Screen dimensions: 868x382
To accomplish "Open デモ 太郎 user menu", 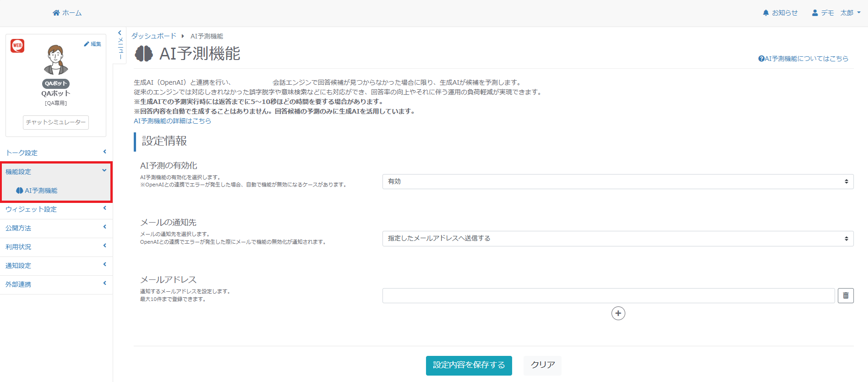I will (x=836, y=13).
